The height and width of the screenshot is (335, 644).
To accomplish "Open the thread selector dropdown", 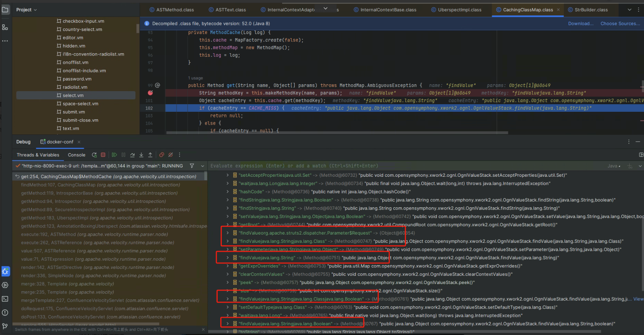I will pyautogui.click(x=203, y=166).
